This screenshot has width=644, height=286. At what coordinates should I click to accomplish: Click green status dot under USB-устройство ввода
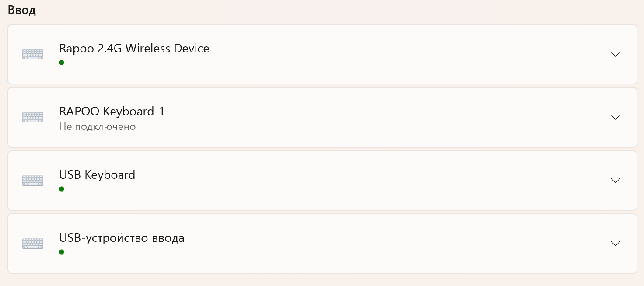pyautogui.click(x=62, y=252)
